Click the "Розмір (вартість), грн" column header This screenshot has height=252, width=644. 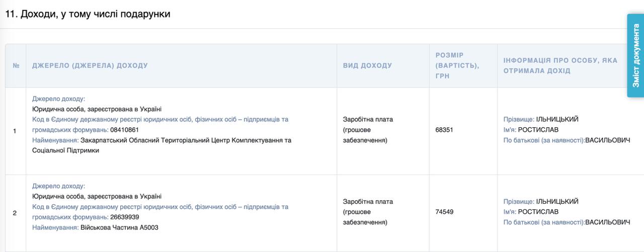pyautogui.click(x=457, y=65)
